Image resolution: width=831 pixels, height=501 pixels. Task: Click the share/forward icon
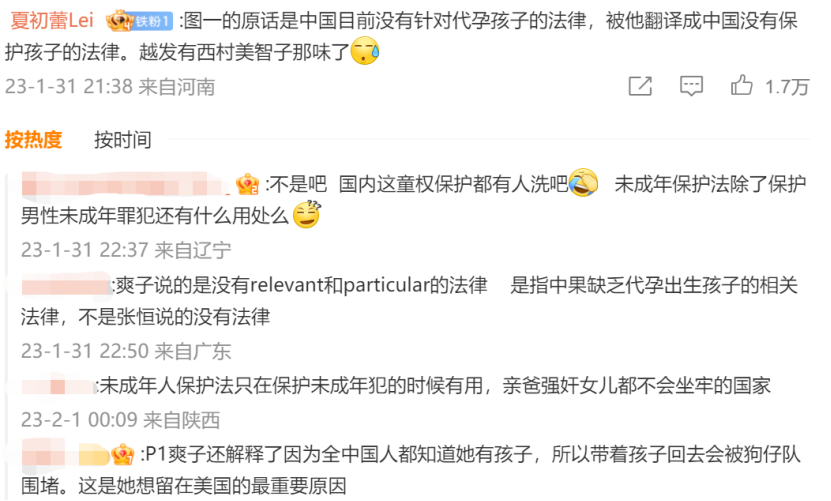(x=640, y=86)
